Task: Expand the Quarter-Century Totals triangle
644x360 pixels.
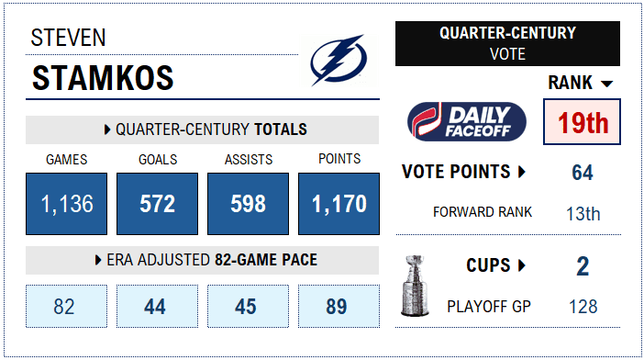Action: [107, 129]
